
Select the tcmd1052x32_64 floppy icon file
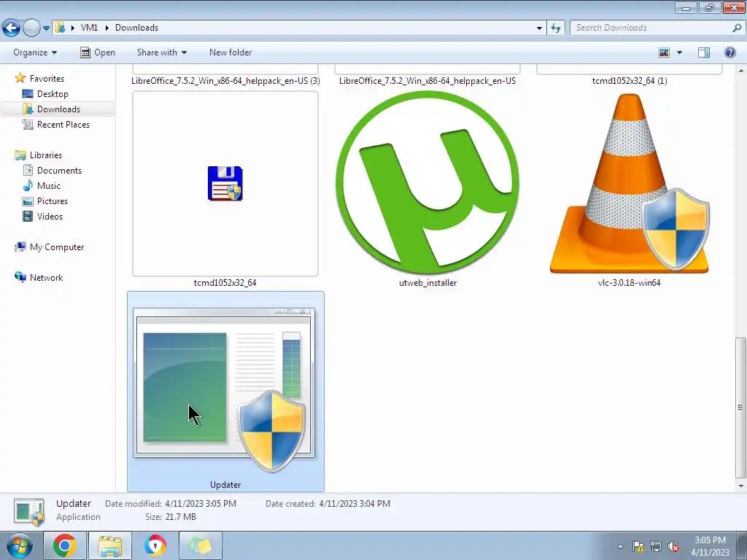tap(225, 183)
